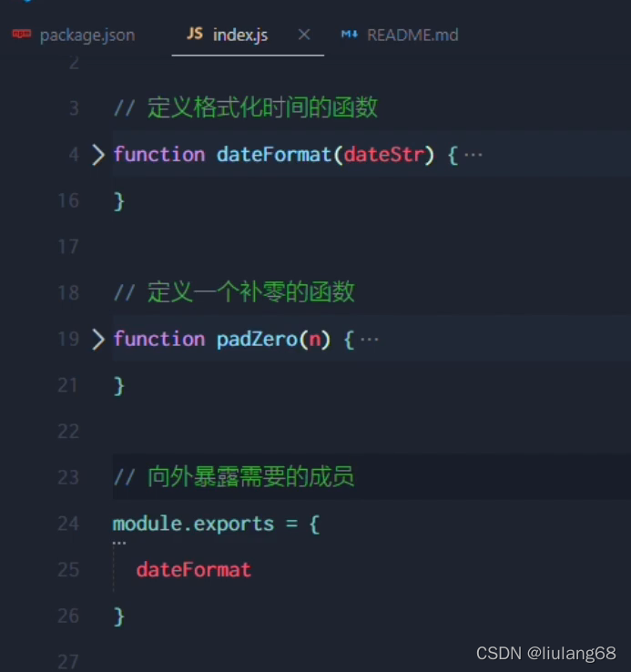This screenshot has width=631, height=672.
Task: Click line number 23
Action: (68, 477)
